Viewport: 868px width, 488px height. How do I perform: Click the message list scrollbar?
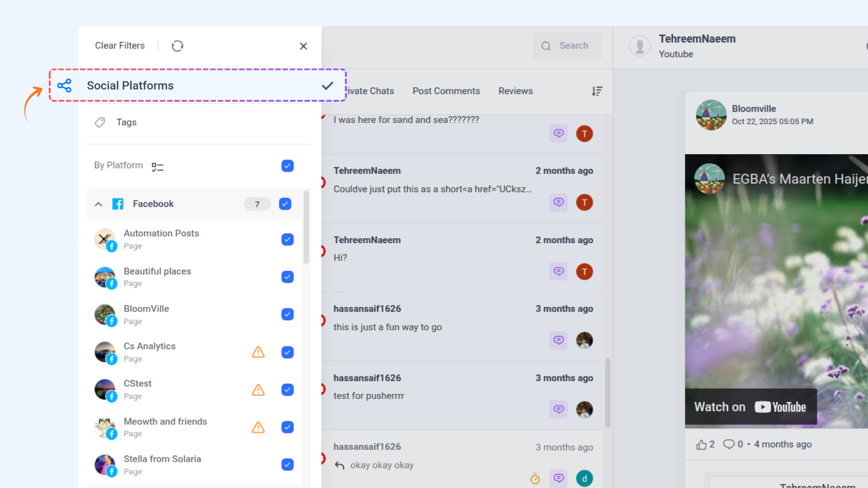(x=608, y=393)
